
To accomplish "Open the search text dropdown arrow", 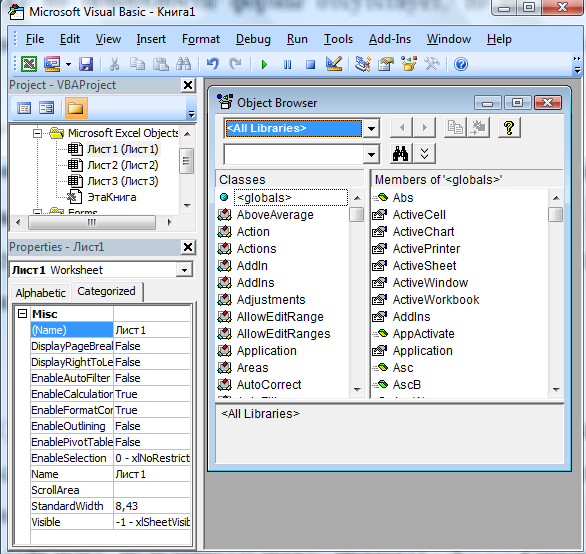I will pyautogui.click(x=371, y=154).
